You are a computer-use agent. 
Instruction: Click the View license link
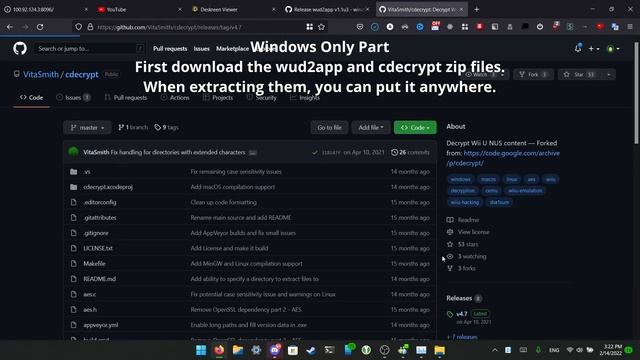tap(473, 232)
